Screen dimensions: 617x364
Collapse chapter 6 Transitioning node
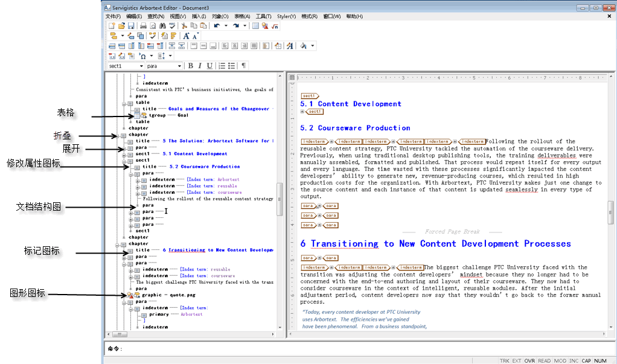117,244
